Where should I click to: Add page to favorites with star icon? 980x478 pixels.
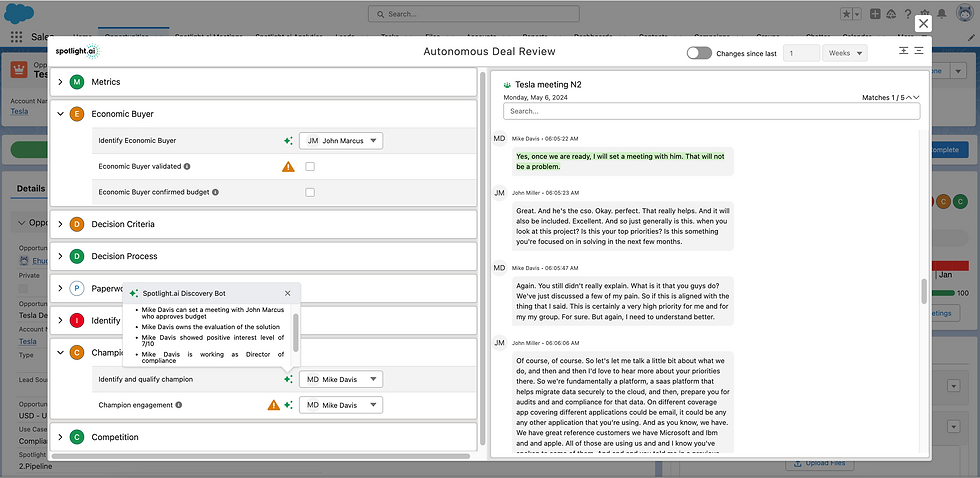coord(845,14)
